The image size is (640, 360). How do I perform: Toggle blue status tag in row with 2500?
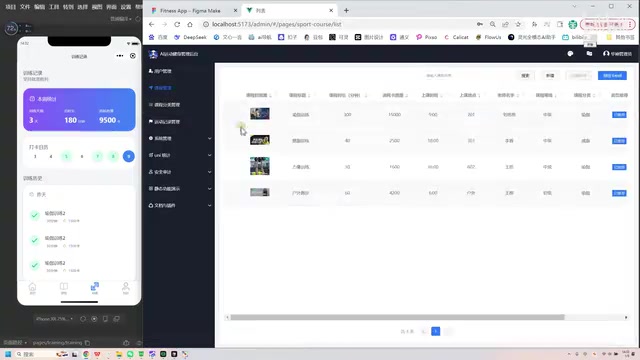coord(619,141)
